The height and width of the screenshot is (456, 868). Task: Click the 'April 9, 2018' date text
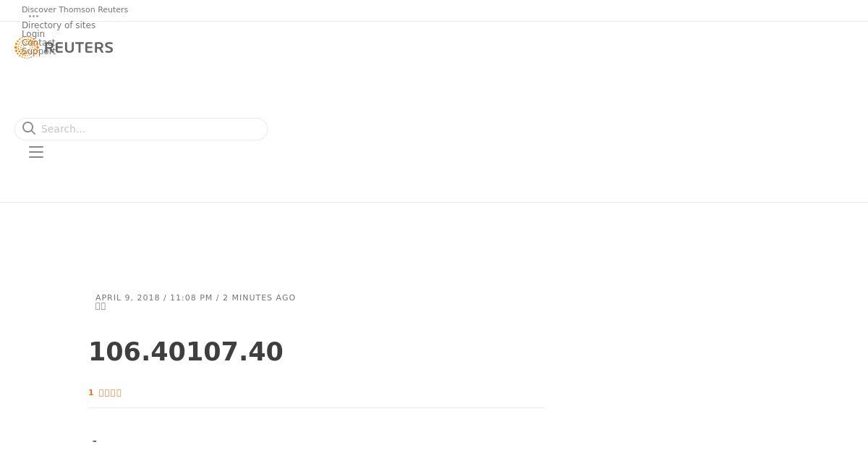[x=128, y=297]
